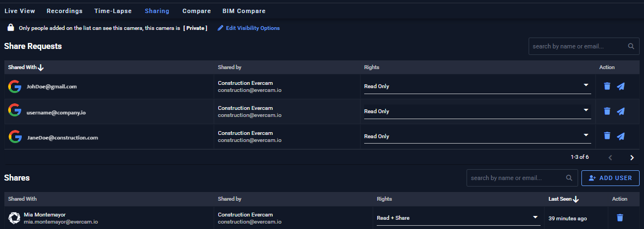Click the username@company.io email text
The width and height of the screenshot is (644, 229).
[56, 112]
